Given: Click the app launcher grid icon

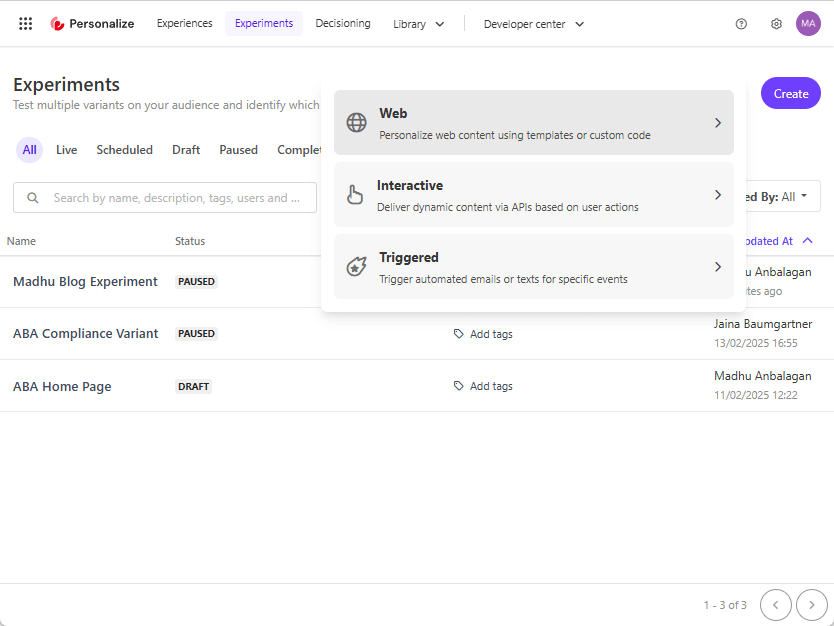Looking at the screenshot, I should tap(25, 23).
